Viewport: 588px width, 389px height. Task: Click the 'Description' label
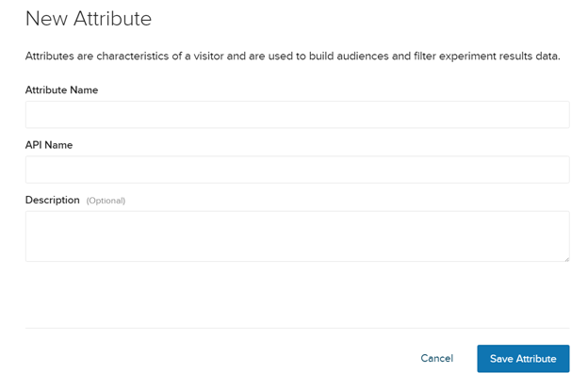(x=53, y=200)
